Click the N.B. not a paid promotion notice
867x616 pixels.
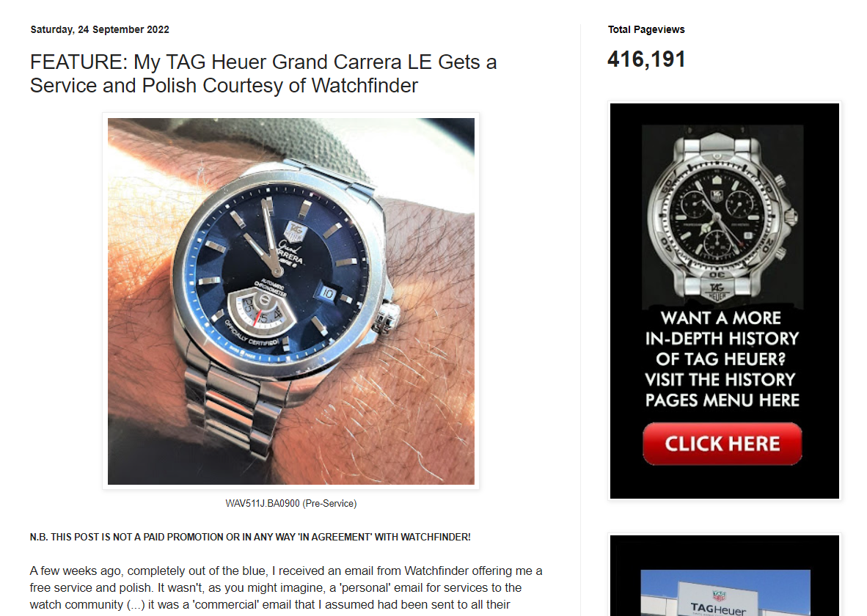click(x=250, y=537)
